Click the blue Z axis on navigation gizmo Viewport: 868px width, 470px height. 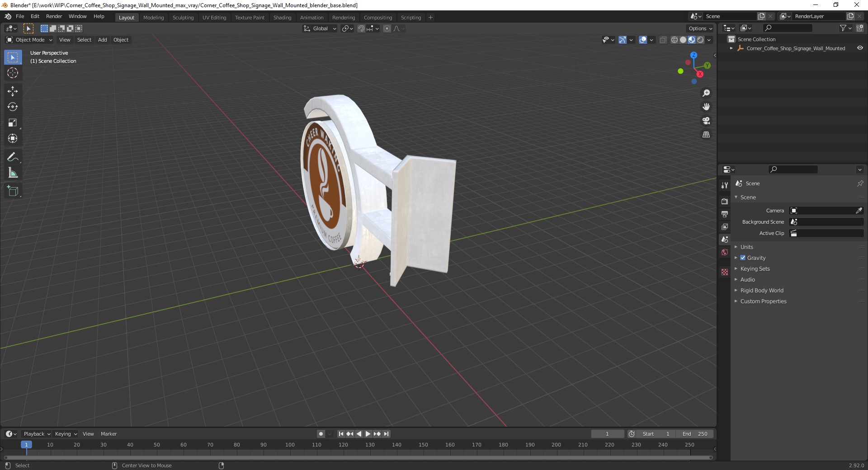[693, 55]
